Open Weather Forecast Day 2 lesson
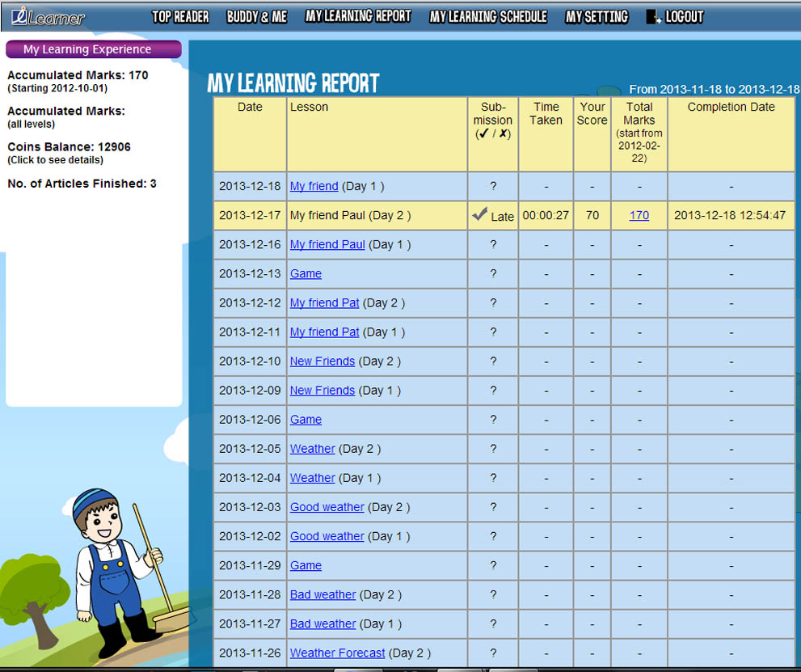The width and height of the screenshot is (801, 672). pyautogui.click(x=337, y=653)
